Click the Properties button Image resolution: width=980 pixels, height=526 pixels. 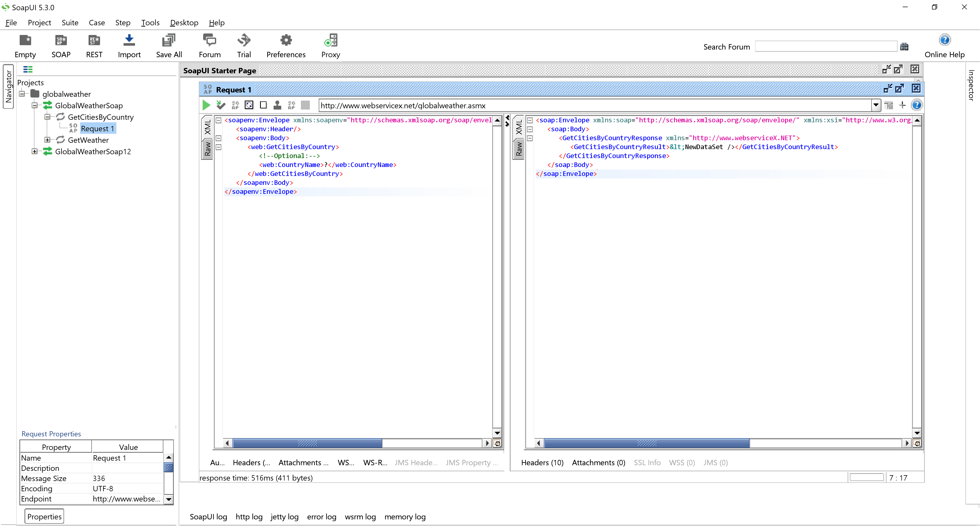44,517
